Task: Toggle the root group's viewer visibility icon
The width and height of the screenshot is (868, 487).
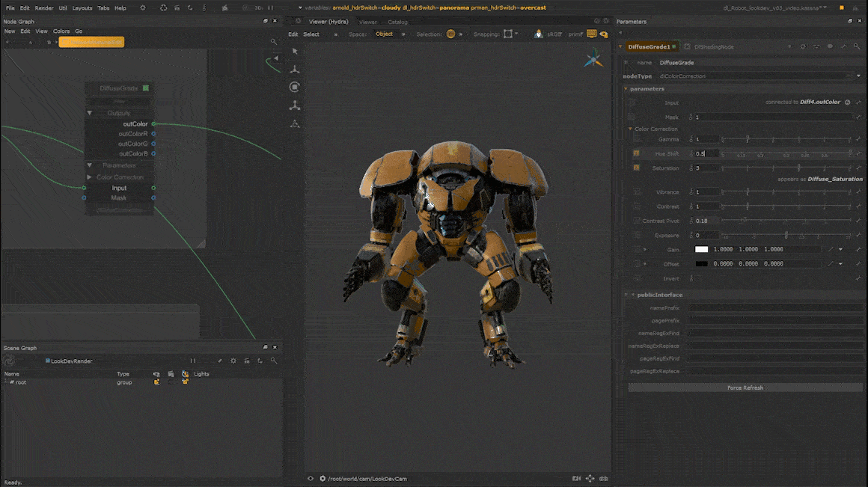Action: [x=156, y=382]
